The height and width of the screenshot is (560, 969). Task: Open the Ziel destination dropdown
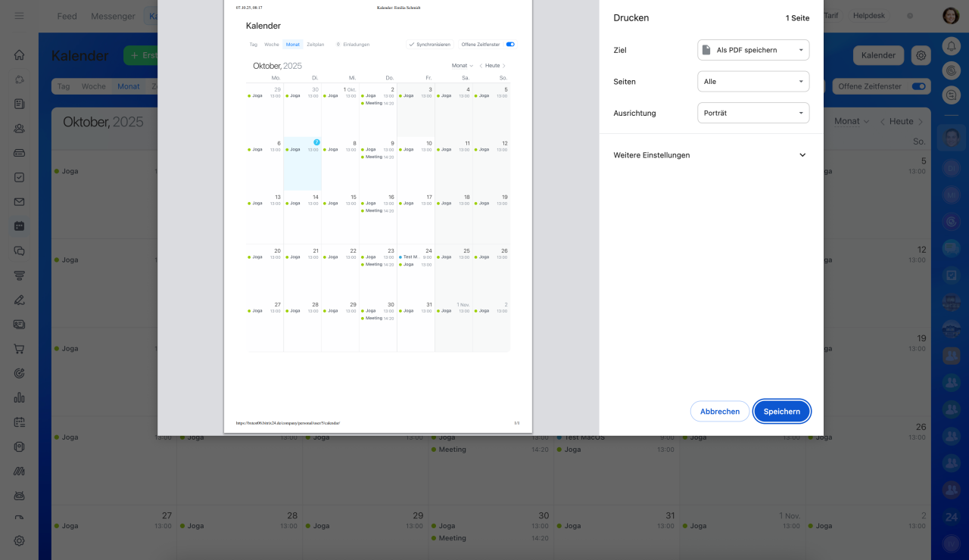tap(753, 50)
